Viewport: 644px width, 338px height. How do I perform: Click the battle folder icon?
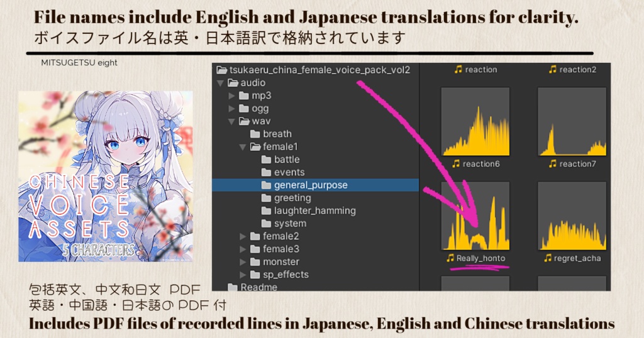click(266, 159)
